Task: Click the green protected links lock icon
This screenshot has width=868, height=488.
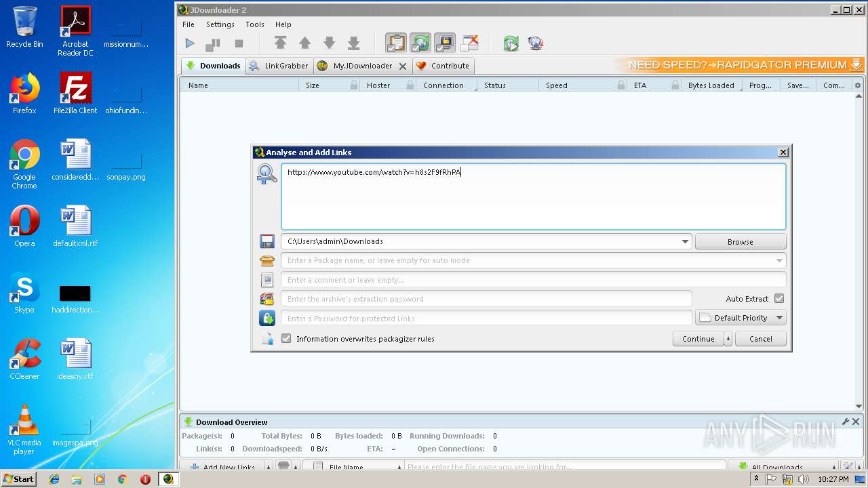Action: [x=267, y=318]
